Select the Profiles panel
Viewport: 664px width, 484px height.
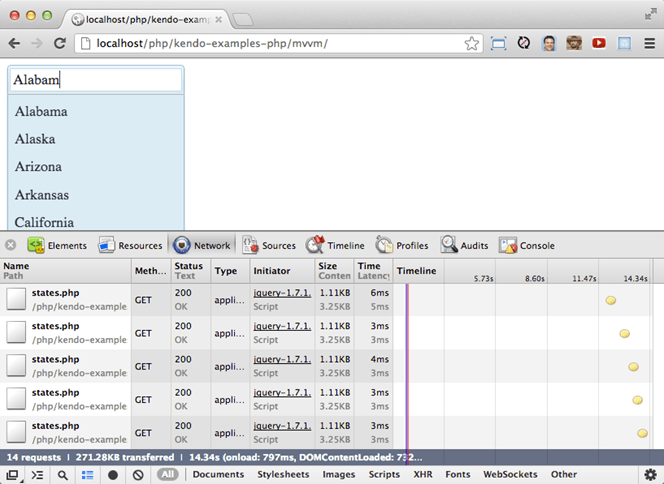click(402, 245)
